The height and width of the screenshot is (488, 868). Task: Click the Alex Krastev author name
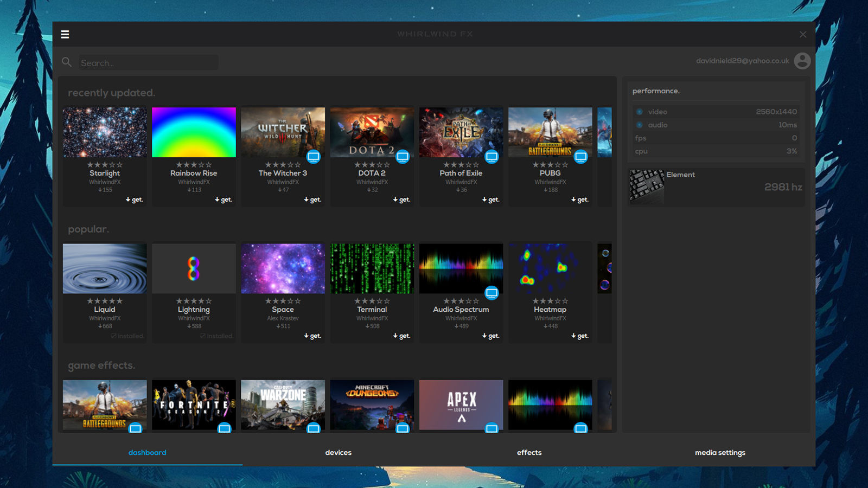(x=283, y=318)
